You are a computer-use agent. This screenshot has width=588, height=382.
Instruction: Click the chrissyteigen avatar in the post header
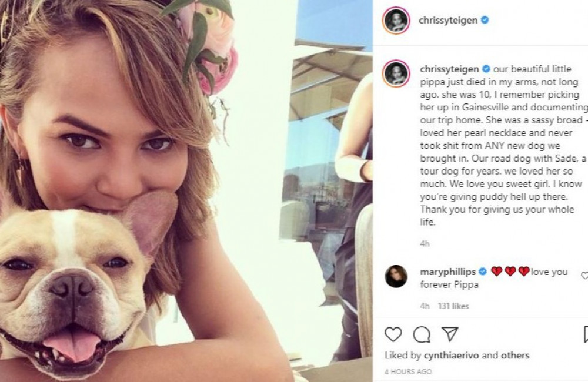click(x=396, y=21)
